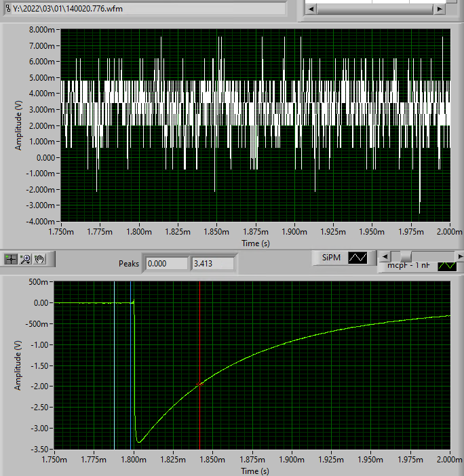Click the file path field 140020.776.wfm
The image size is (464, 476).
tap(145, 9)
